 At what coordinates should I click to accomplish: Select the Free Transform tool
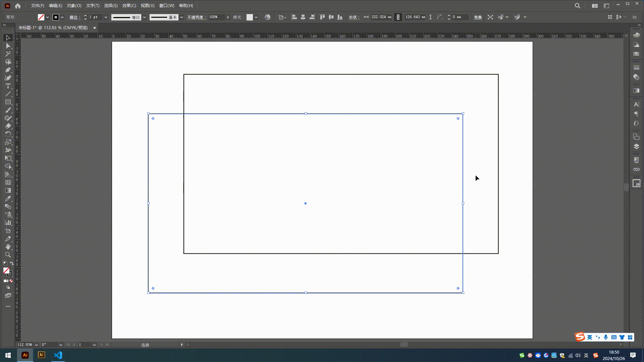[x=8, y=158]
